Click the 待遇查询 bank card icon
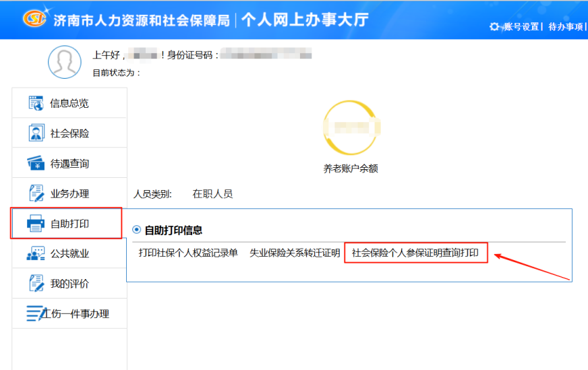The height and width of the screenshot is (370, 588). [36, 164]
